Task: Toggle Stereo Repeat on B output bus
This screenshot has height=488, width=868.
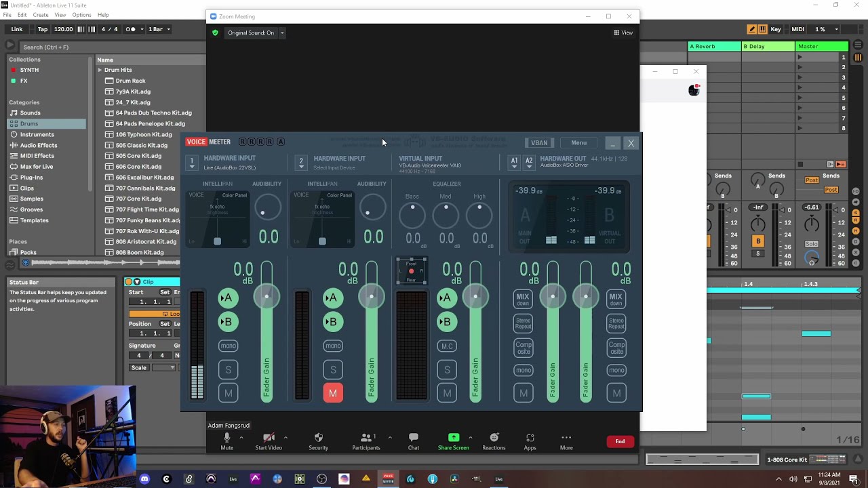Action: 616,323
